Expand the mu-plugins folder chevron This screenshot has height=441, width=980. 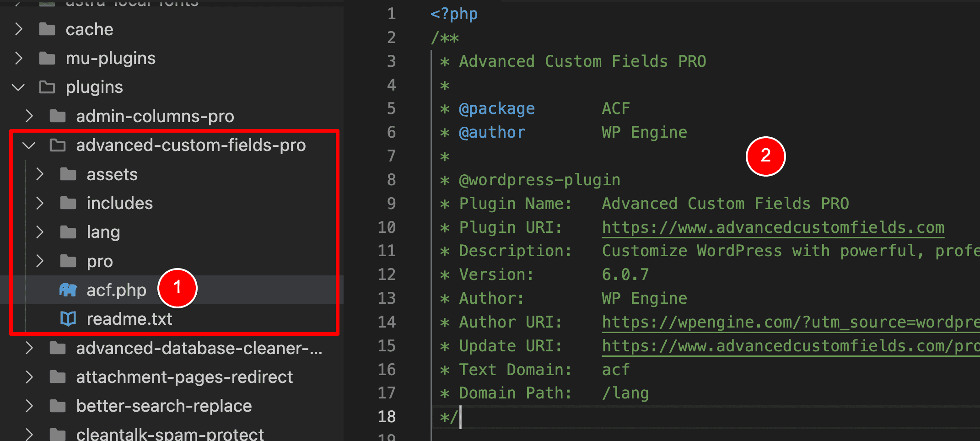19,58
